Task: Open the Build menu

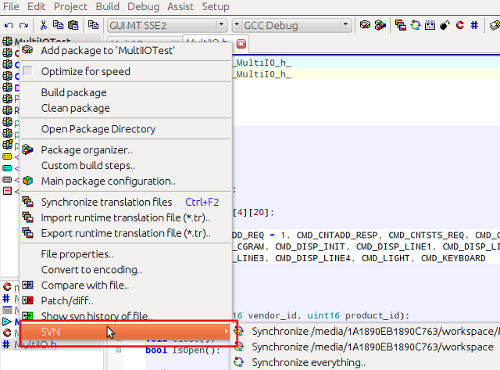Action: 107,6
